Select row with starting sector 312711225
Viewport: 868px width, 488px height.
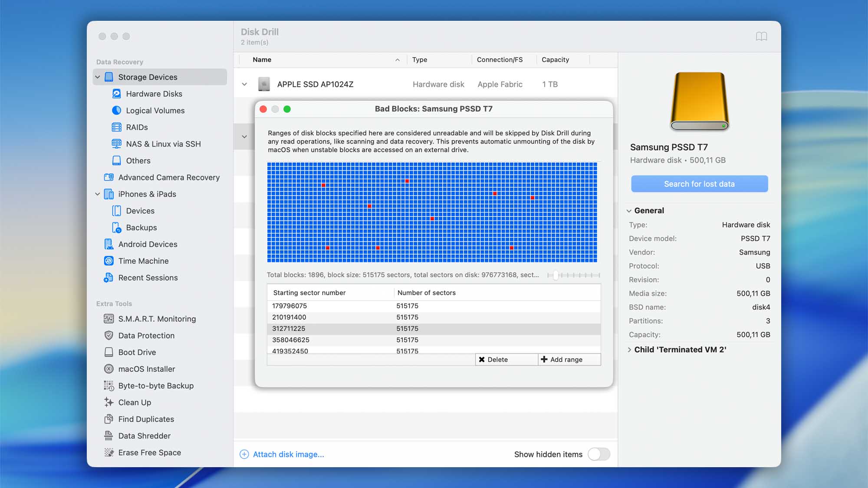pos(434,328)
